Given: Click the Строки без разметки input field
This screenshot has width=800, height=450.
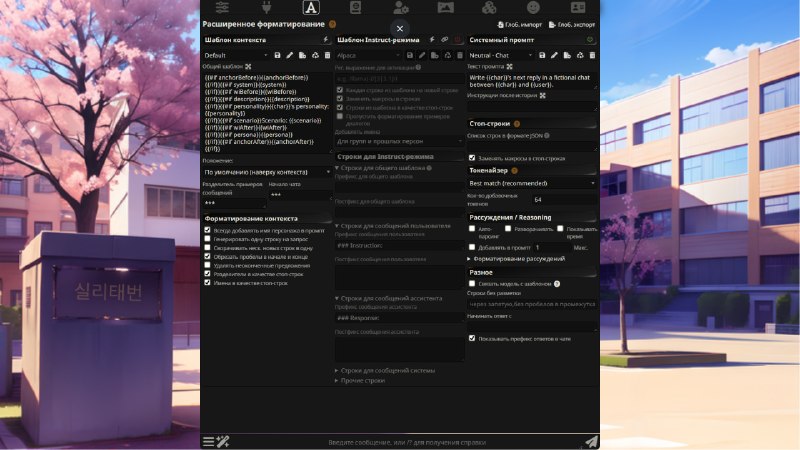Looking at the screenshot, I should pos(532,304).
